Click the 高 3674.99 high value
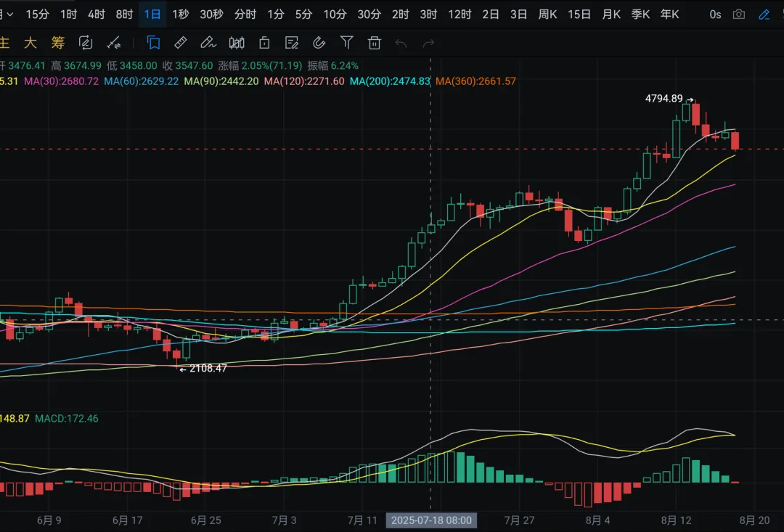The image size is (784, 532). [x=76, y=65]
